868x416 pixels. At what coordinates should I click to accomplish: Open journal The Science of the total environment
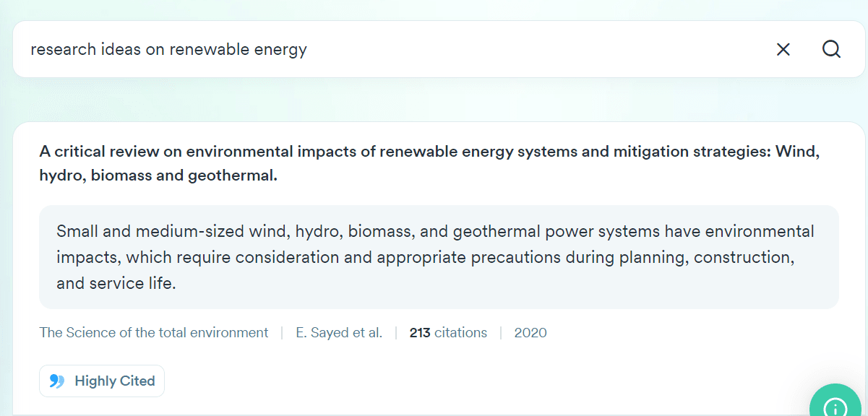coord(154,333)
